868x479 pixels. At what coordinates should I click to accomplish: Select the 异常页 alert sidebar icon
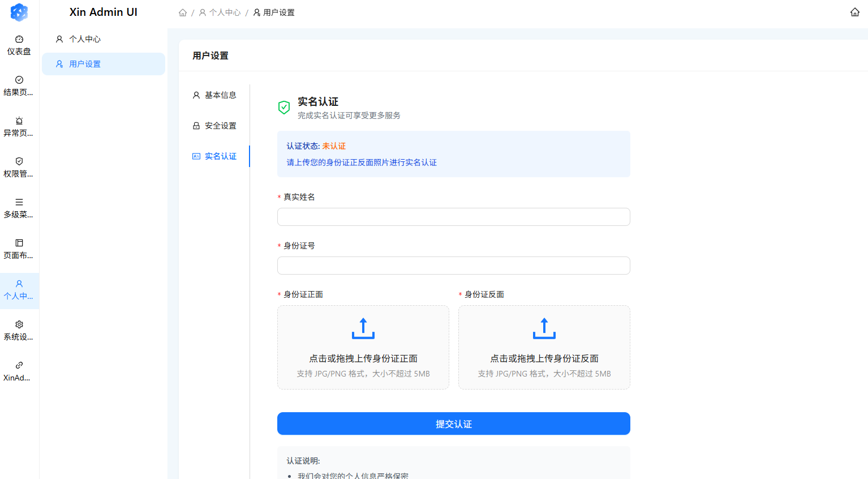coord(19,121)
